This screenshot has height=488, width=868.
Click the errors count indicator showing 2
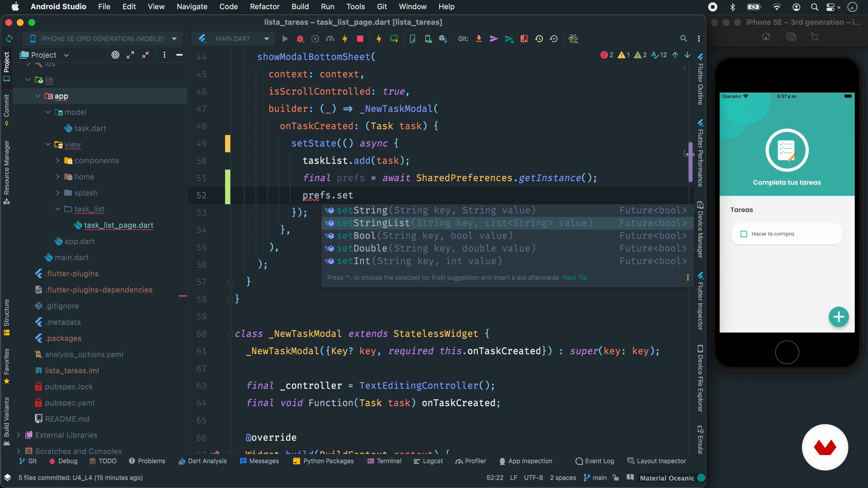pyautogui.click(x=606, y=55)
